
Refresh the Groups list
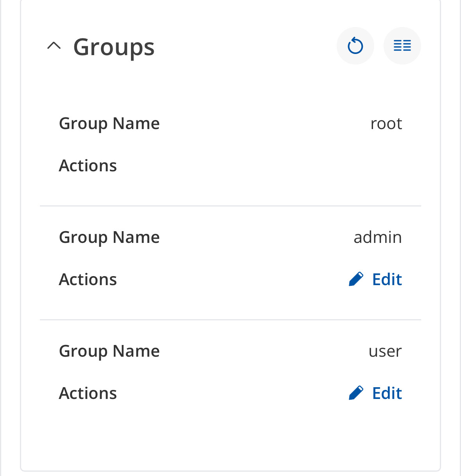click(x=355, y=46)
